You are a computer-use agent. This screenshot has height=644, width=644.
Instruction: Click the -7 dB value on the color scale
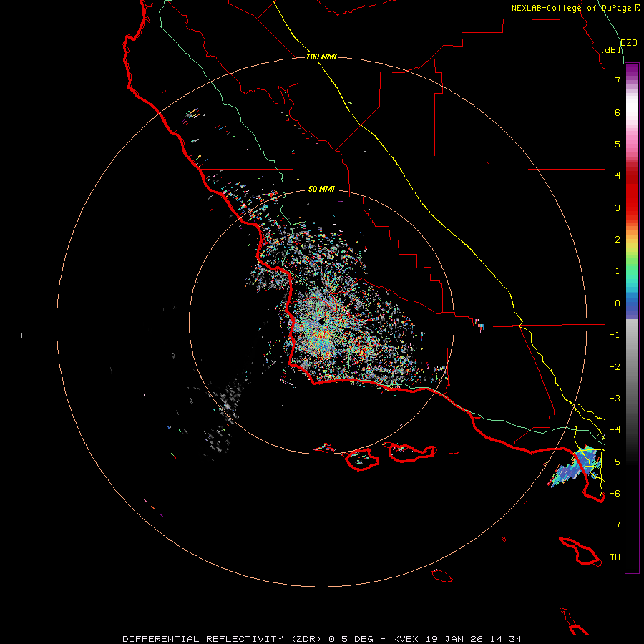tap(615, 525)
